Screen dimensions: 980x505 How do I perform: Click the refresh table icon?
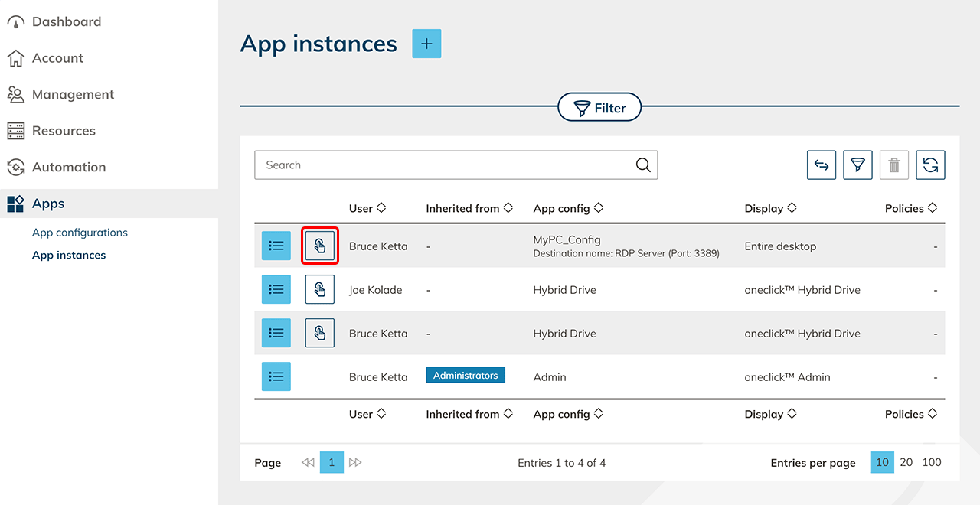click(930, 165)
